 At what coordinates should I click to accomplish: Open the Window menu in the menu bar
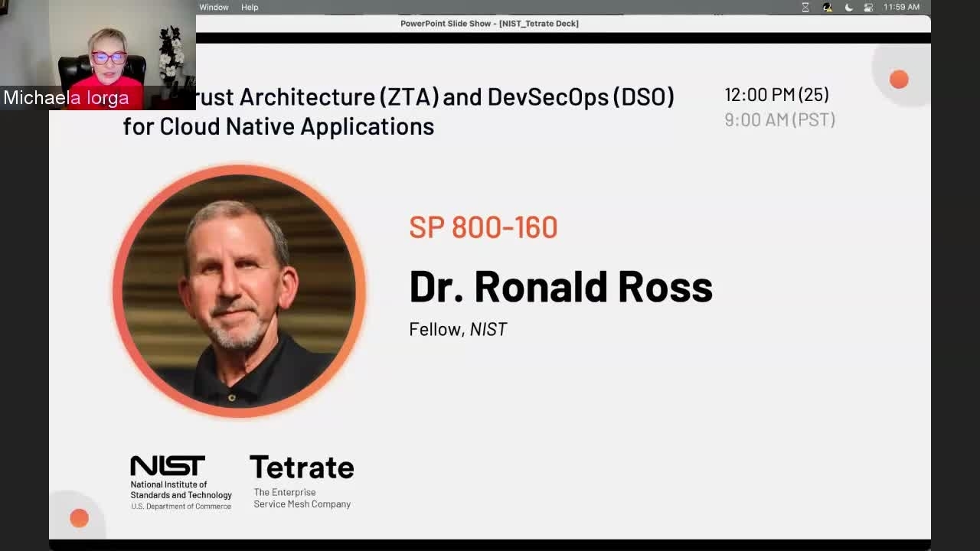214,7
